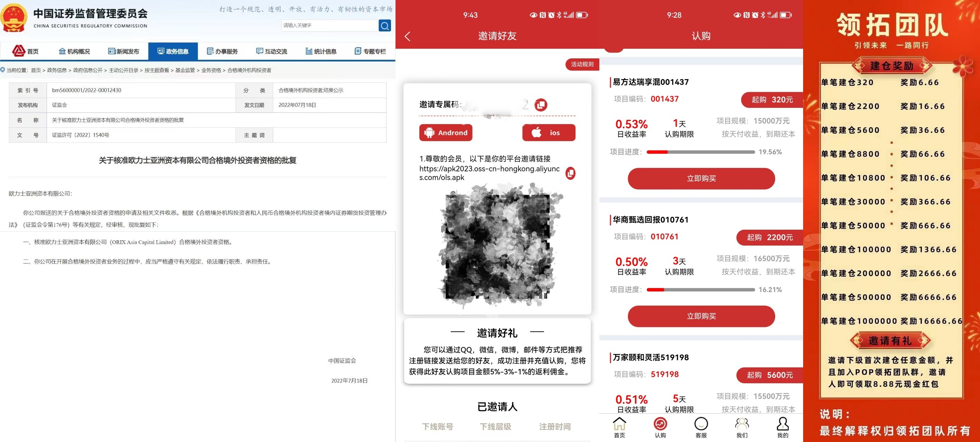Click the CSRC national emblem logo
The width and height of the screenshot is (980, 442).
point(14,18)
